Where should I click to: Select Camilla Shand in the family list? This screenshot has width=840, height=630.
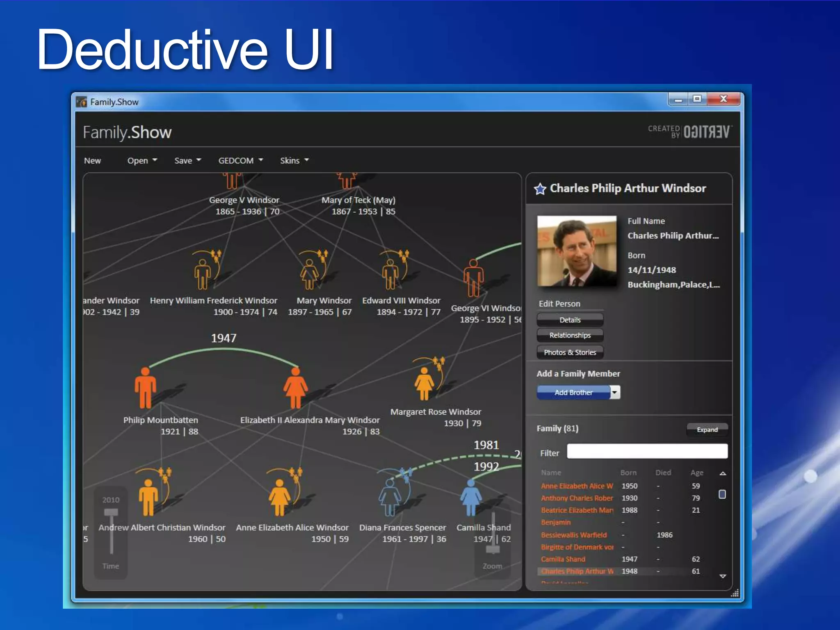(563, 559)
